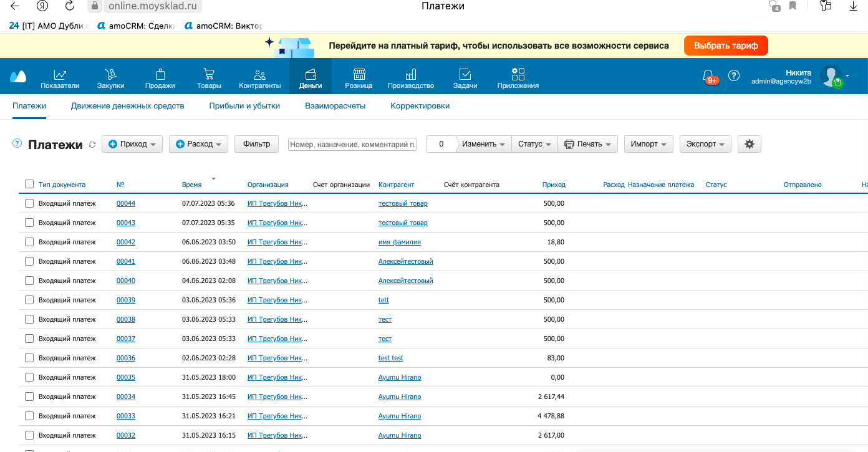
Task: Open the notifications bell icon
Action: tap(708, 76)
